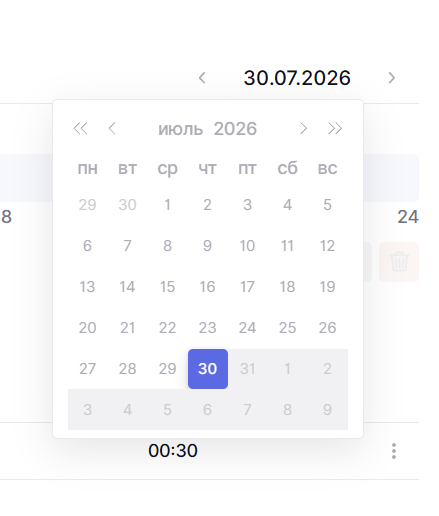The height and width of the screenshot is (516, 439).
Task: Select July 12 Sunday date
Action: 327,246
